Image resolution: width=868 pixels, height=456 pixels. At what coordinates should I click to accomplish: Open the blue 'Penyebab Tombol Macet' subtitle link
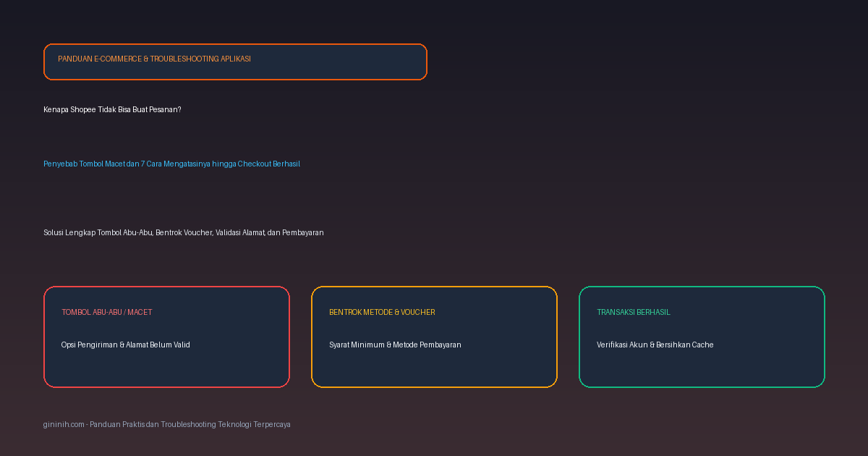click(171, 164)
